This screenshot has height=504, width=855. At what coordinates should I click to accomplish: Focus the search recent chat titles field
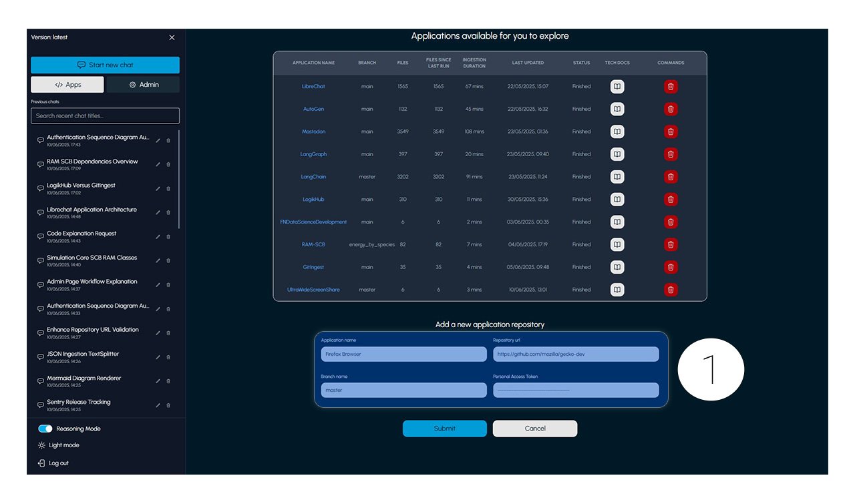tap(105, 115)
